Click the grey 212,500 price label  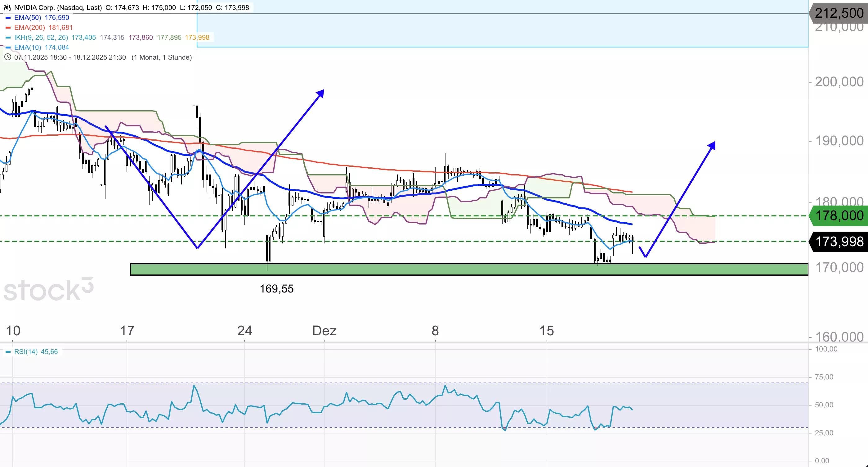(839, 13)
